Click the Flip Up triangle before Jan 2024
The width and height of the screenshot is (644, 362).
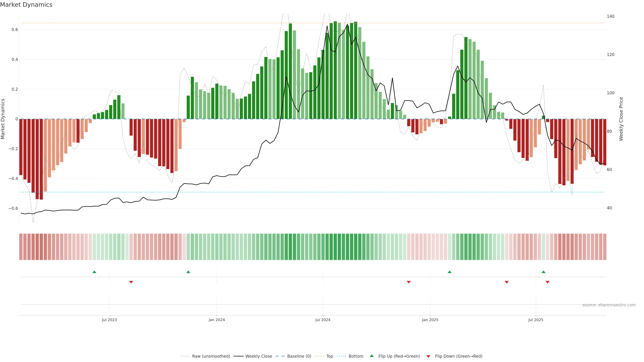pyautogui.click(x=188, y=272)
